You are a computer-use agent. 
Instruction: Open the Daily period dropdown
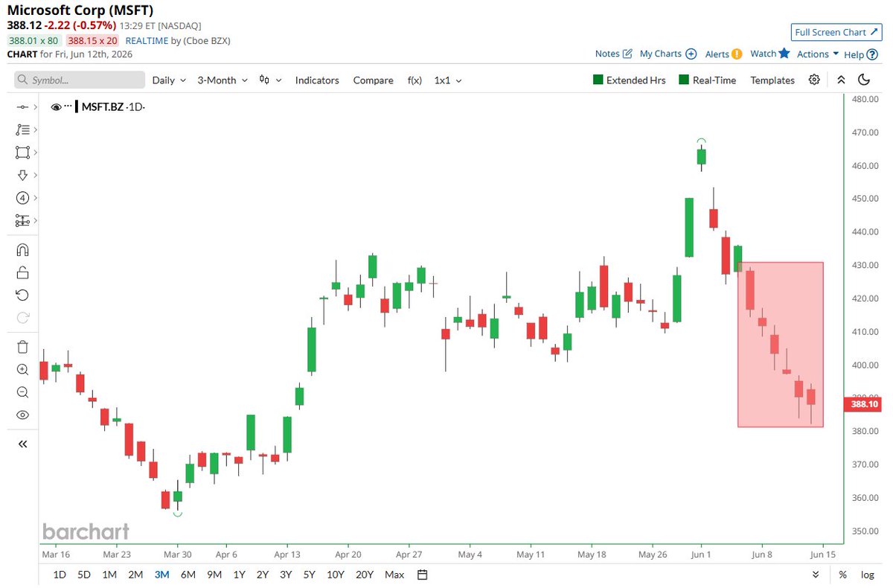pos(169,80)
